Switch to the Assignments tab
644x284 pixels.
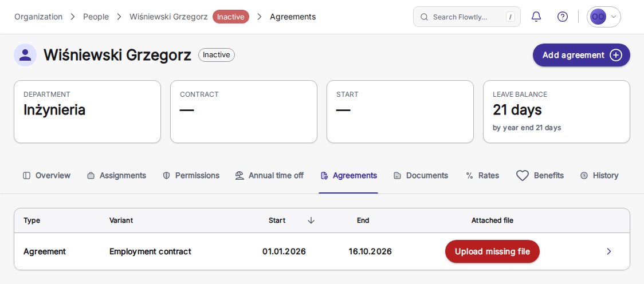(x=117, y=176)
